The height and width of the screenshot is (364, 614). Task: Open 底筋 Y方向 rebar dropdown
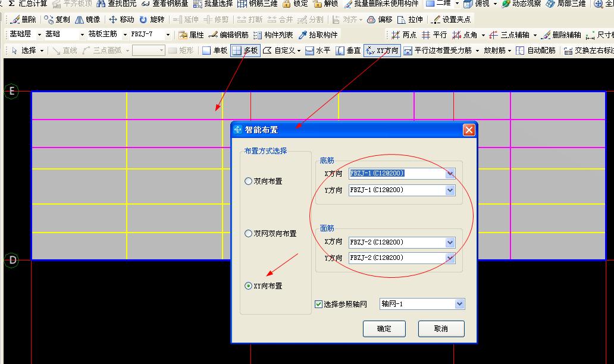(450, 190)
